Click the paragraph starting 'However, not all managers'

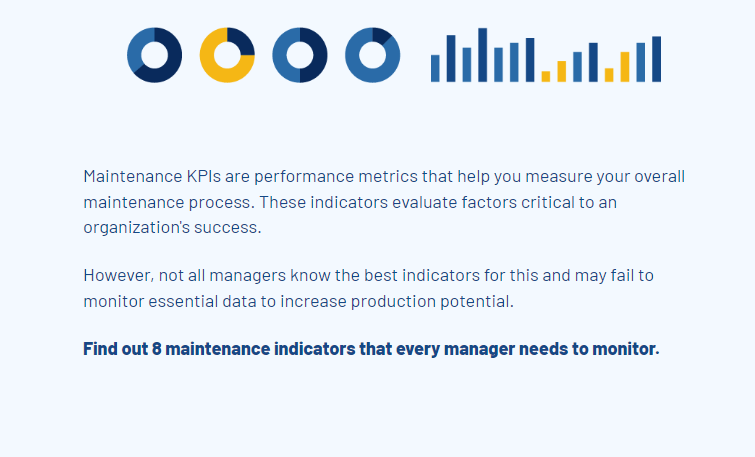click(368, 288)
